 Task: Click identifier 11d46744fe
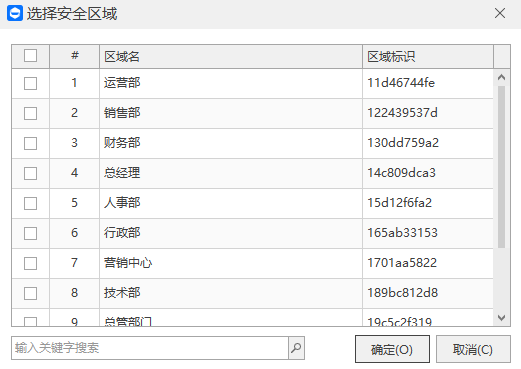tap(401, 83)
